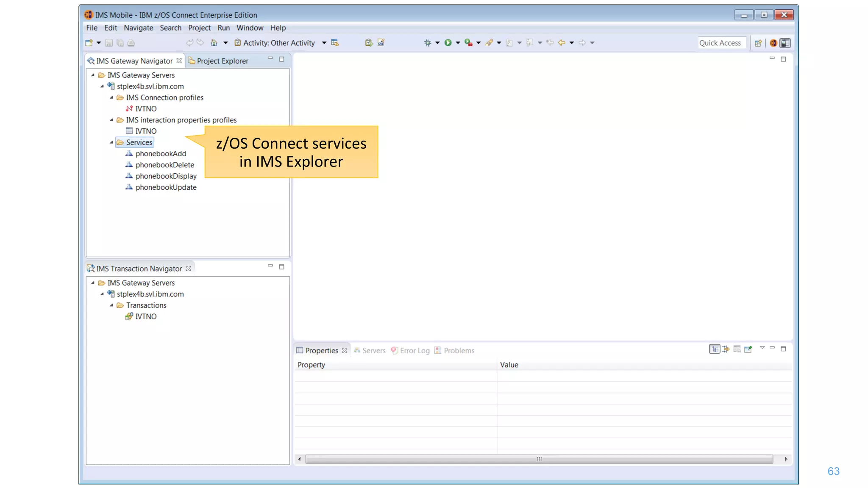Close the IMS Gateway Navigator tab
This screenshot has height=488, width=868.
[179, 61]
